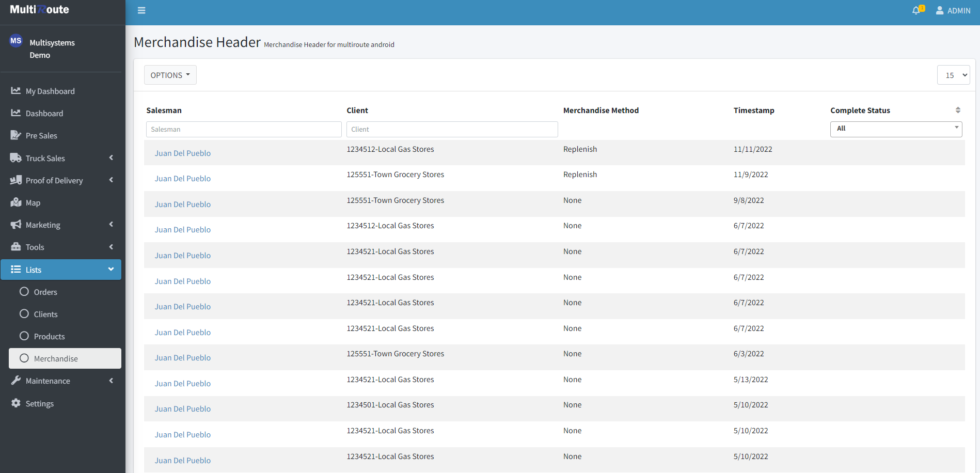Open the Map sidebar icon

click(16, 202)
